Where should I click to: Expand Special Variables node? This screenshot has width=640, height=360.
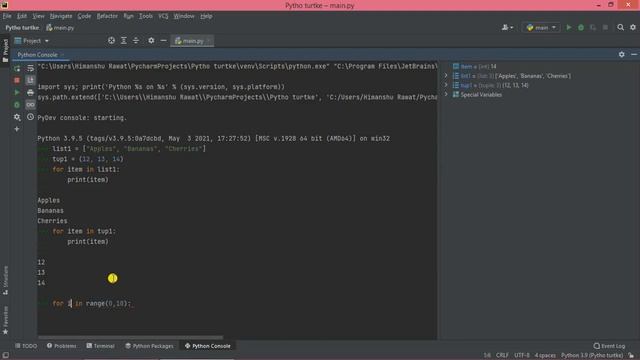click(446, 94)
